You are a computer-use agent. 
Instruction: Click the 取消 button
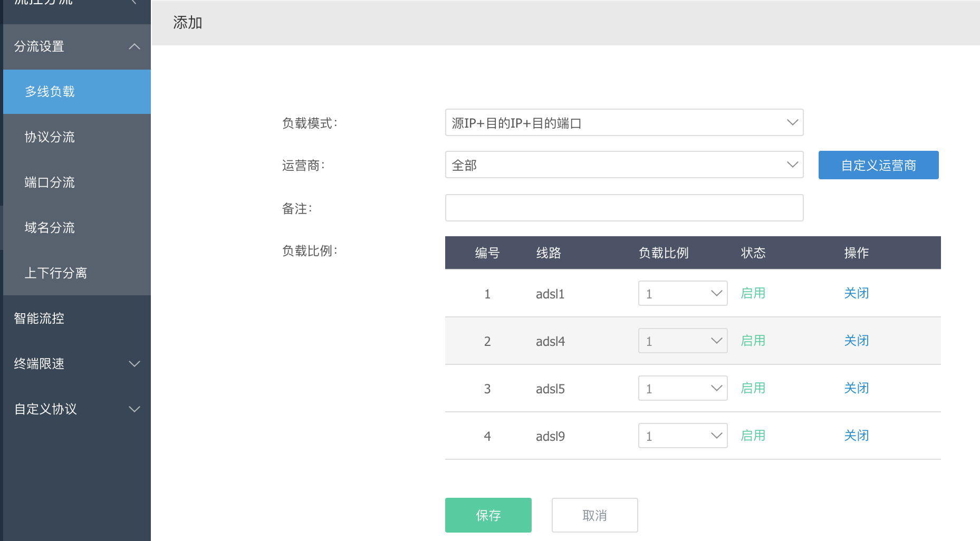click(x=594, y=515)
